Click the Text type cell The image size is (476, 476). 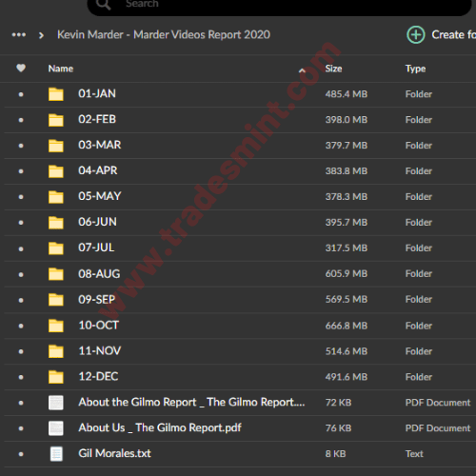pos(414,454)
